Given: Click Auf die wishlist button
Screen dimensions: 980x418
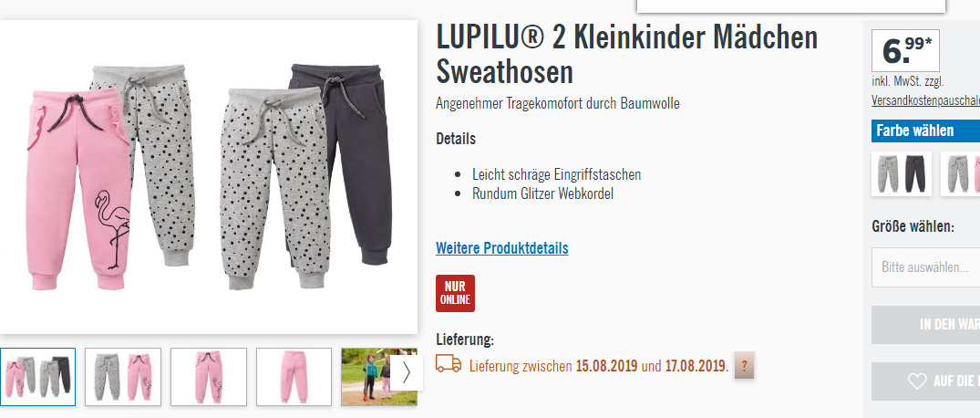Looking at the screenshot, I should coord(925,381).
